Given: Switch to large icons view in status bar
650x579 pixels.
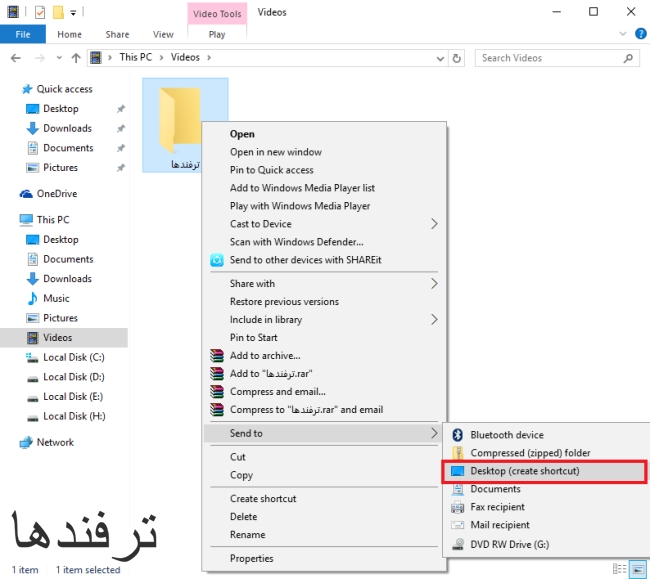Looking at the screenshot, I should 637,570.
